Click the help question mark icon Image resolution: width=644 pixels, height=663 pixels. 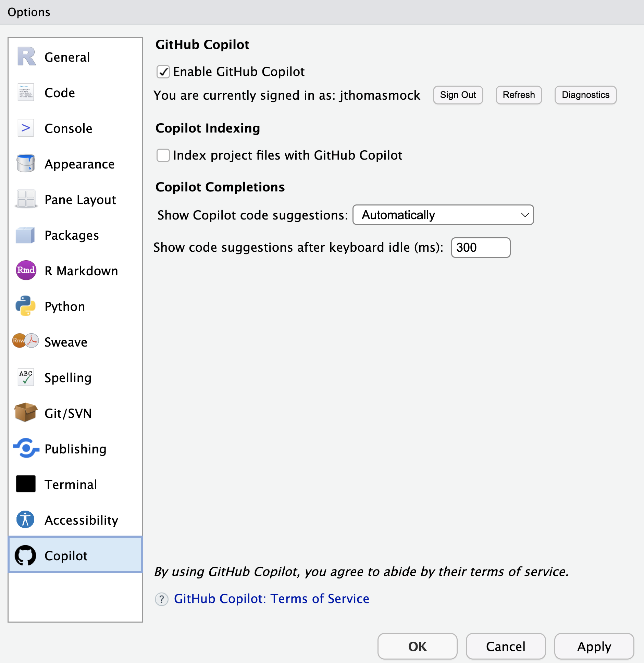[162, 599]
